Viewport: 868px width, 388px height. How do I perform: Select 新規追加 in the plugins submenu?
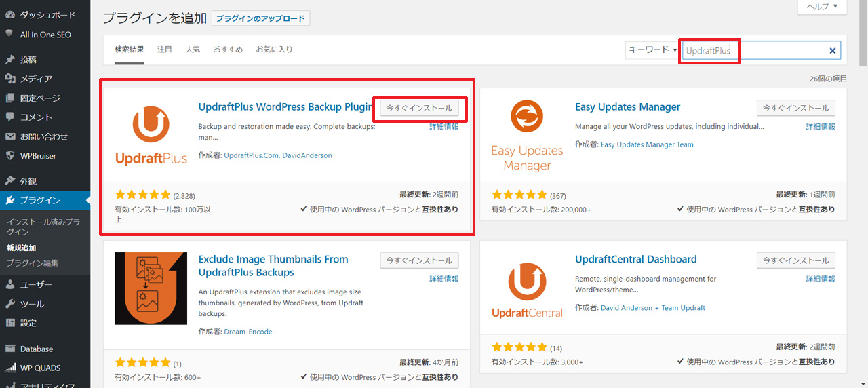tap(21, 248)
